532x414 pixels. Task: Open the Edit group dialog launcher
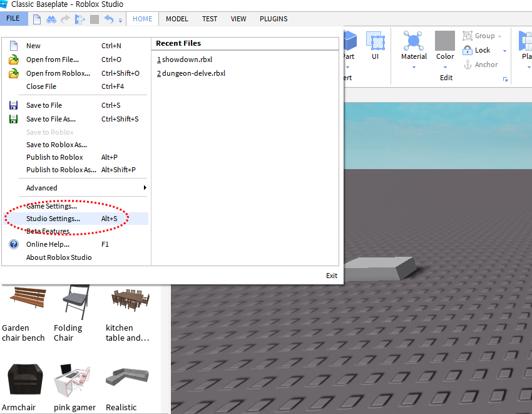point(505,79)
